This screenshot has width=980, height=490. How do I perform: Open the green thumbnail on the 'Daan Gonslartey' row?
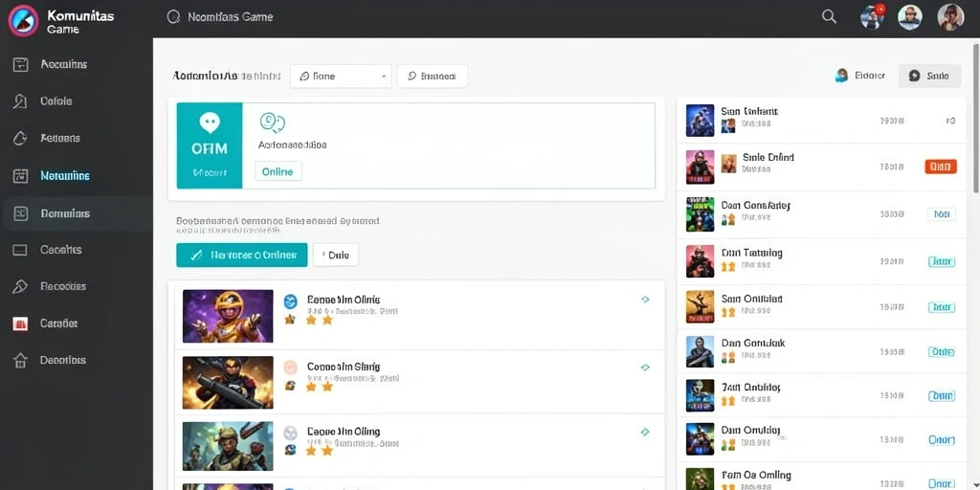[x=700, y=213]
